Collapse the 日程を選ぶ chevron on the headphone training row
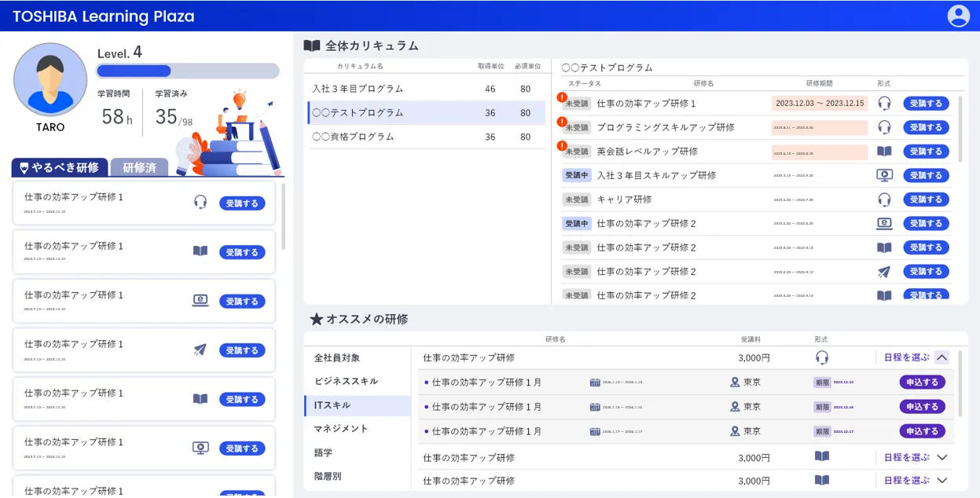Viewport: 980px width, 498px height. pos(941,357)
